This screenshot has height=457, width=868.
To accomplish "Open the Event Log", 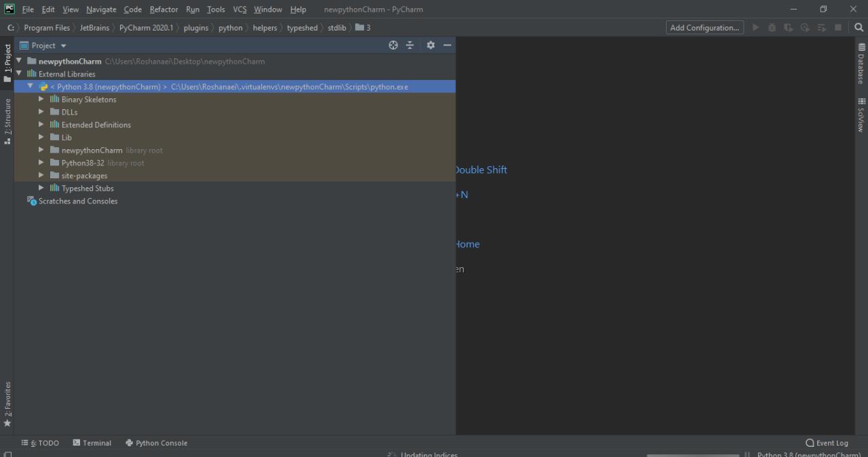I will coord(827,443).
